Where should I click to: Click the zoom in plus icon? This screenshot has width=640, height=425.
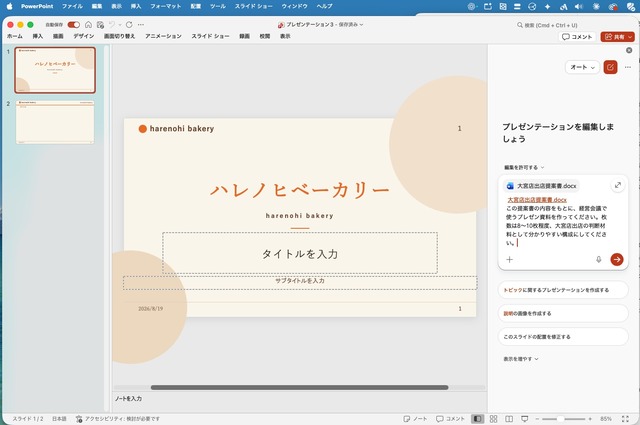point(590,419)
